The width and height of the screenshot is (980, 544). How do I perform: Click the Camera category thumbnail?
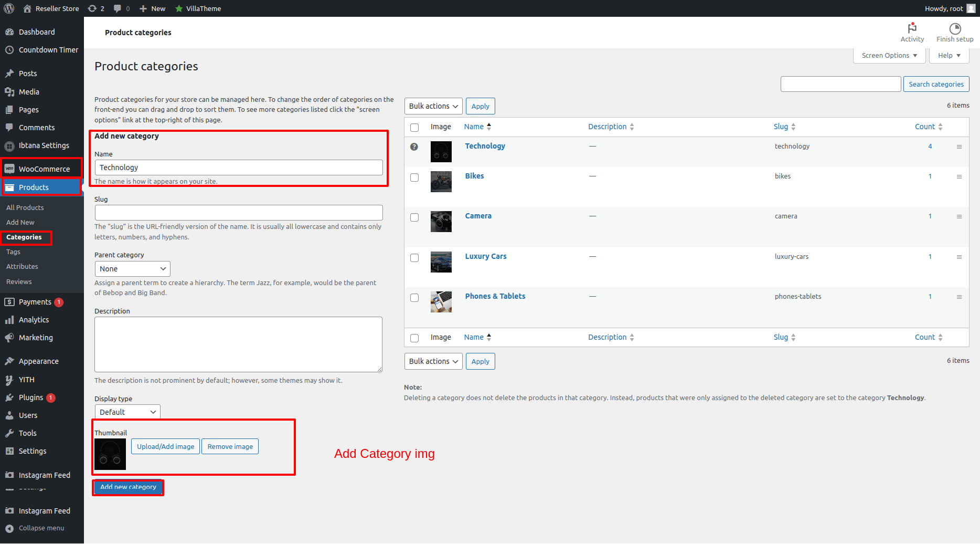tap(441, 222)
